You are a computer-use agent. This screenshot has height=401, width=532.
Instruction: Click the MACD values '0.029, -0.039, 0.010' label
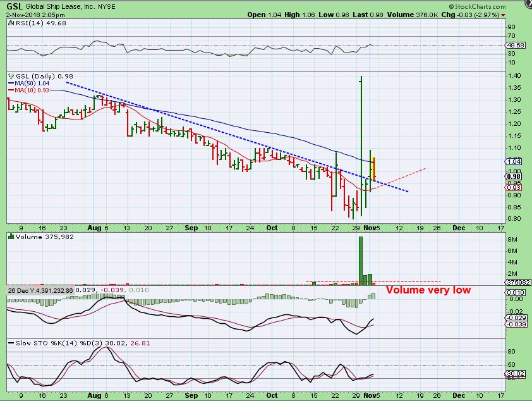[x=112, y=290]
